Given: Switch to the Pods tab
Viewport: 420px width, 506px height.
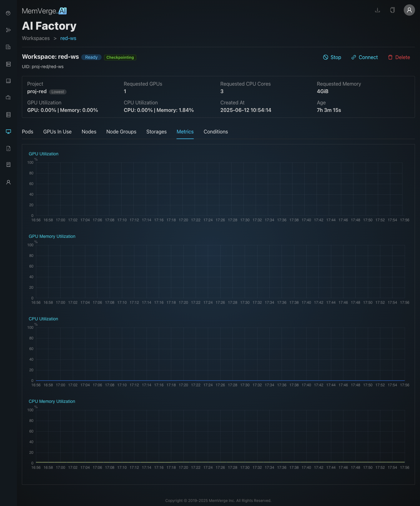Looking at the screenshot, I should coord(27,132).
